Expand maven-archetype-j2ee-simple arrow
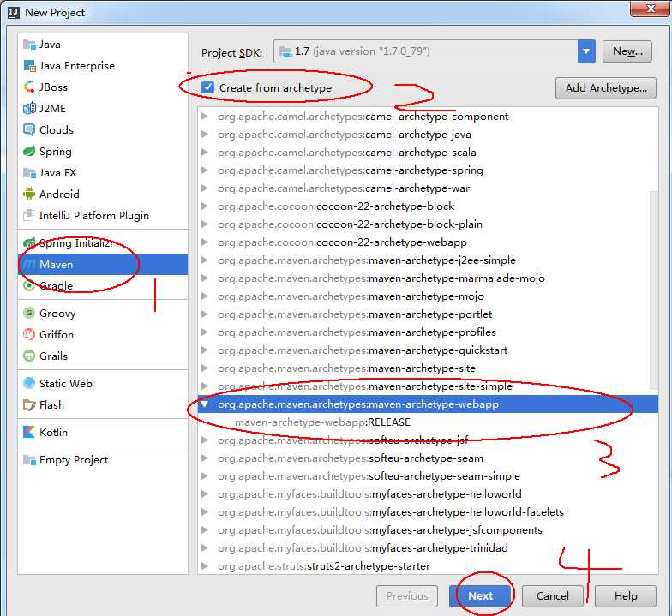The width and height of the screenshot is (672, 616). click(205, 260)
